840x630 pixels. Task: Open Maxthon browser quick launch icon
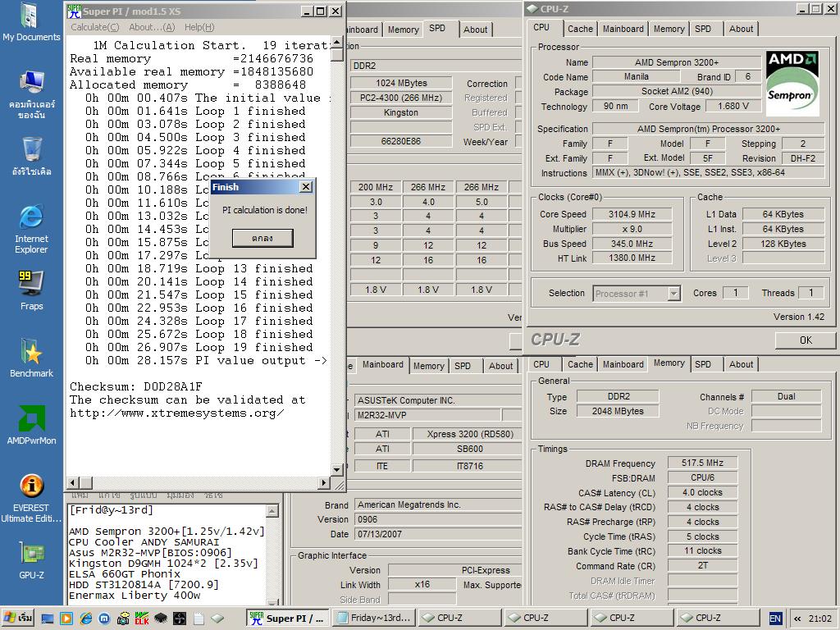pos(104,619)
